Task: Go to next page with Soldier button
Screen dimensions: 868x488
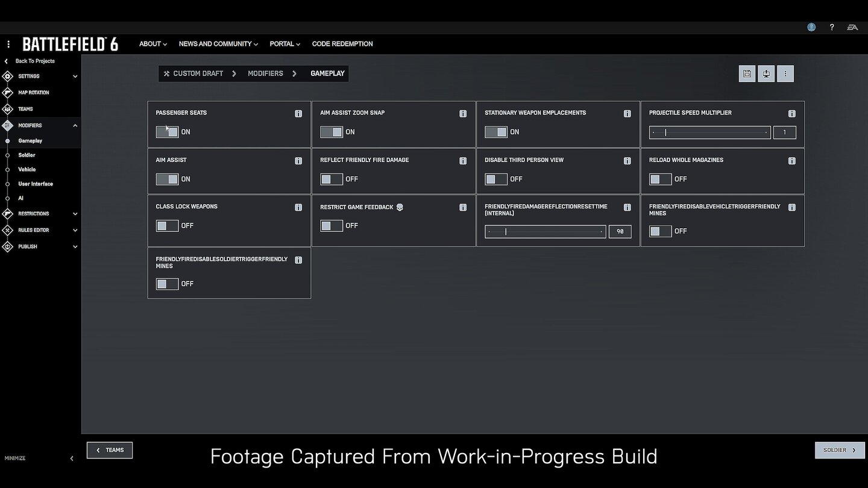Action: coord(839,450)
